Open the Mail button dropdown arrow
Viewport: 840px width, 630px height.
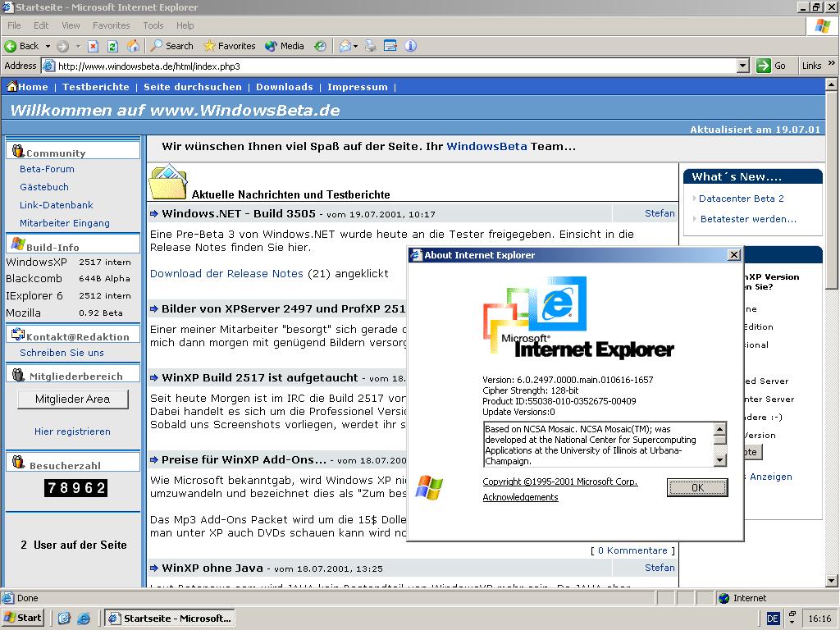click(356, 47)
